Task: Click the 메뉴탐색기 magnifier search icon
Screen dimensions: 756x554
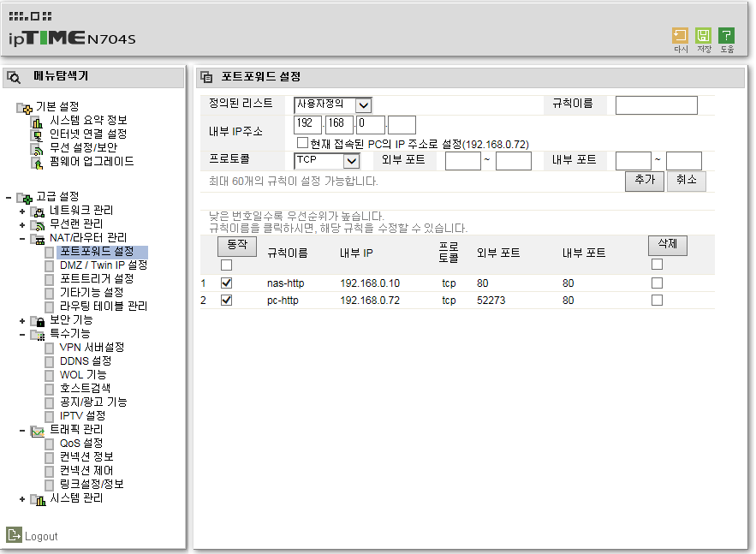Action: 14,77
